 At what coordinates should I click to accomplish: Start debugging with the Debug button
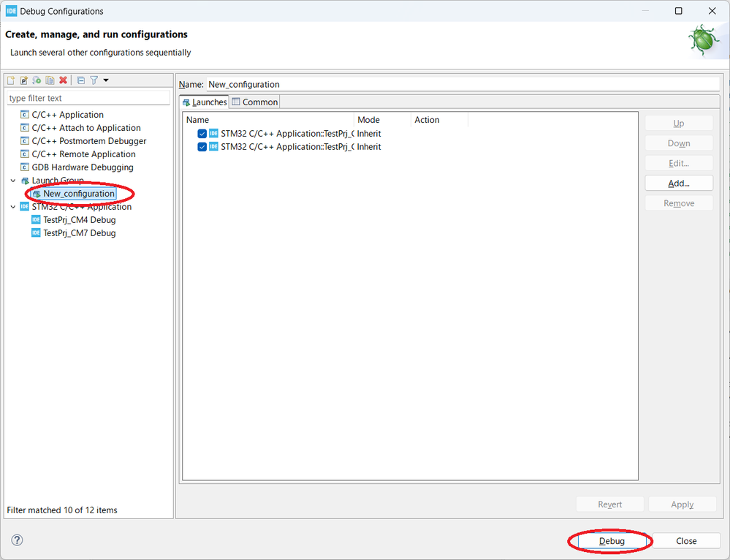612,541
